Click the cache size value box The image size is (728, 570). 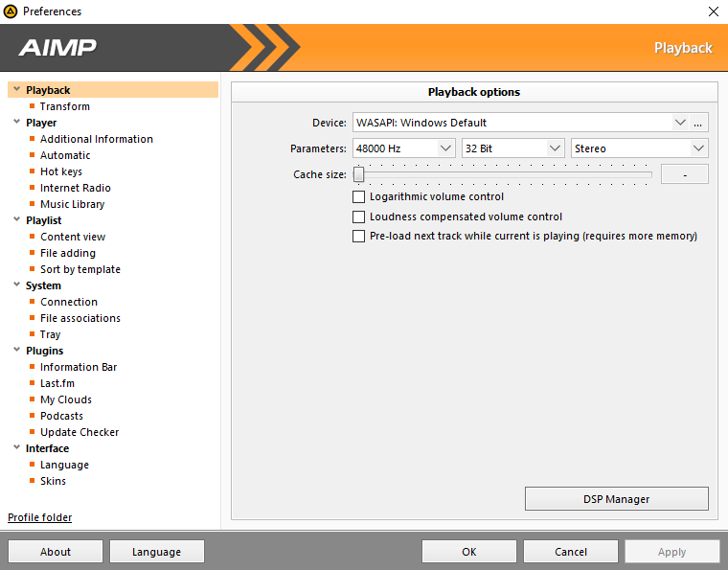[685, 174]
